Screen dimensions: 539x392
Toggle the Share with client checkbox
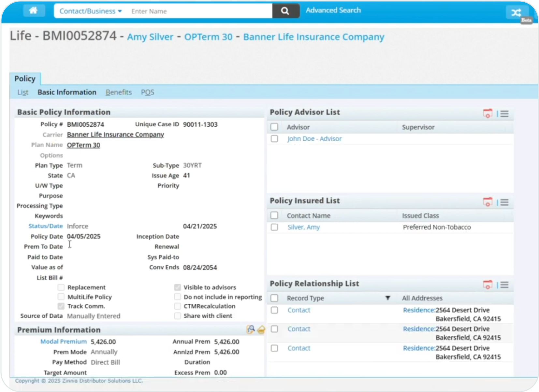(177, 315)
